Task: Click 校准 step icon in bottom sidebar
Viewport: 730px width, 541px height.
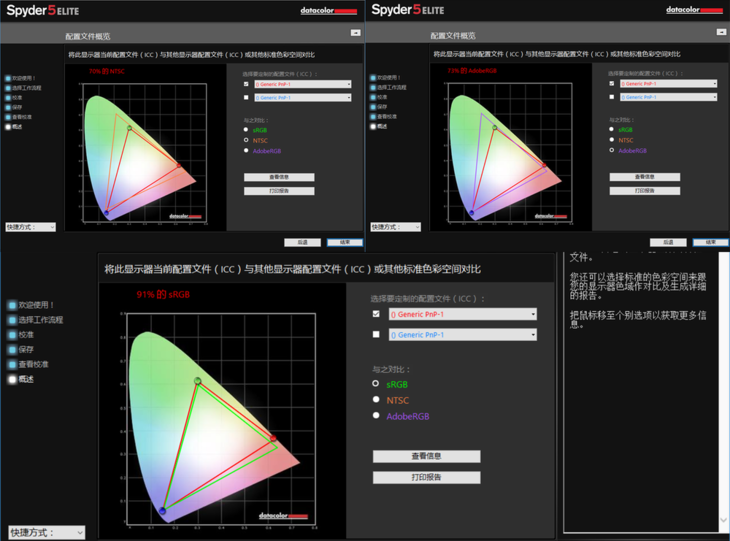Action: coord(12,335)
